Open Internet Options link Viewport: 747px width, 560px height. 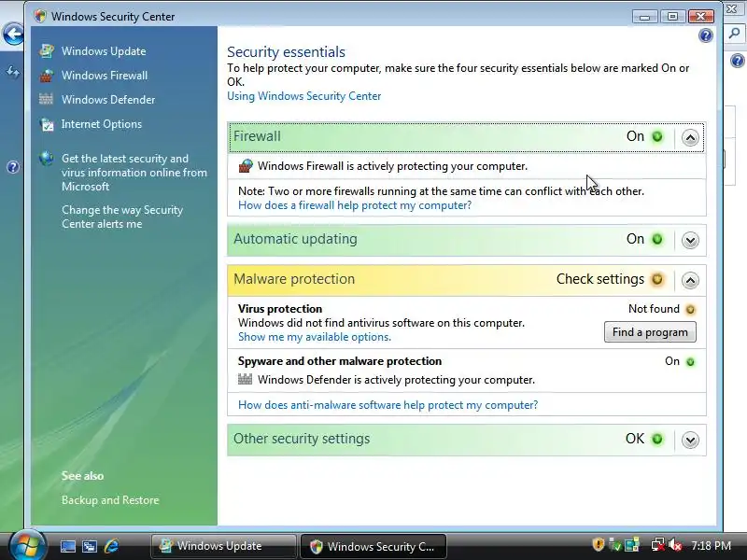(x=102, y=124)
